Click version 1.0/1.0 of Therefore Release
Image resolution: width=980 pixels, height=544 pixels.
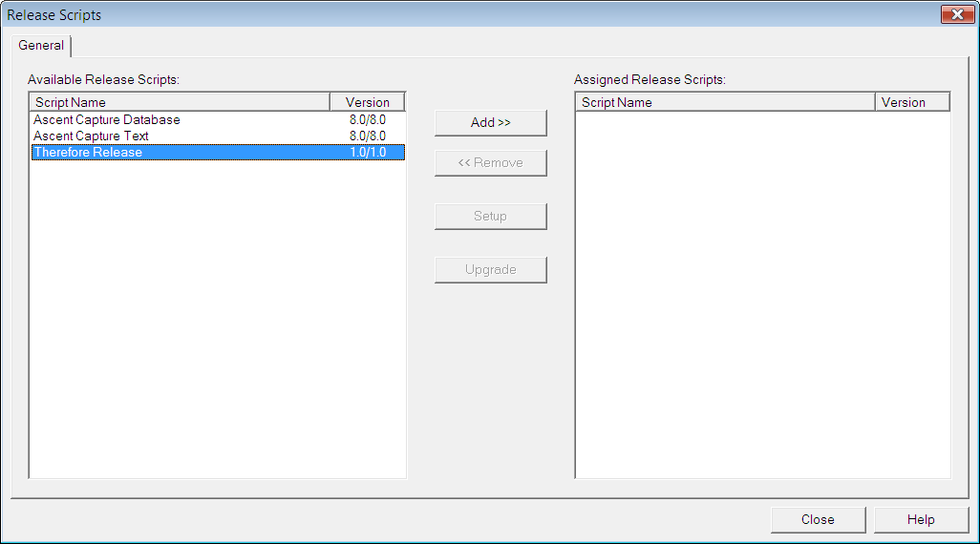pos(368,153)
